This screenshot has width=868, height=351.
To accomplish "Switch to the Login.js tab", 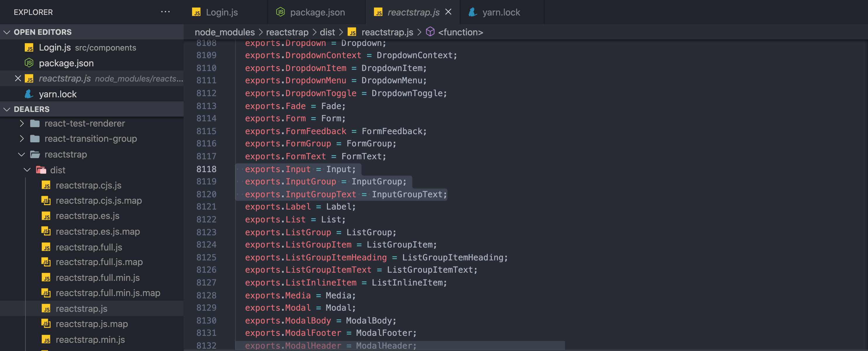I will [222, 12].
